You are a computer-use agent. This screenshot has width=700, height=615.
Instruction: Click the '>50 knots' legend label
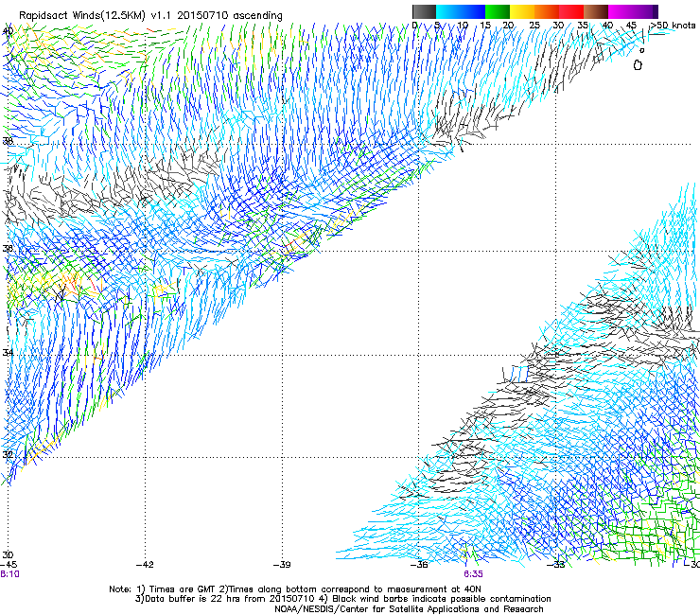tap(673, 25)
